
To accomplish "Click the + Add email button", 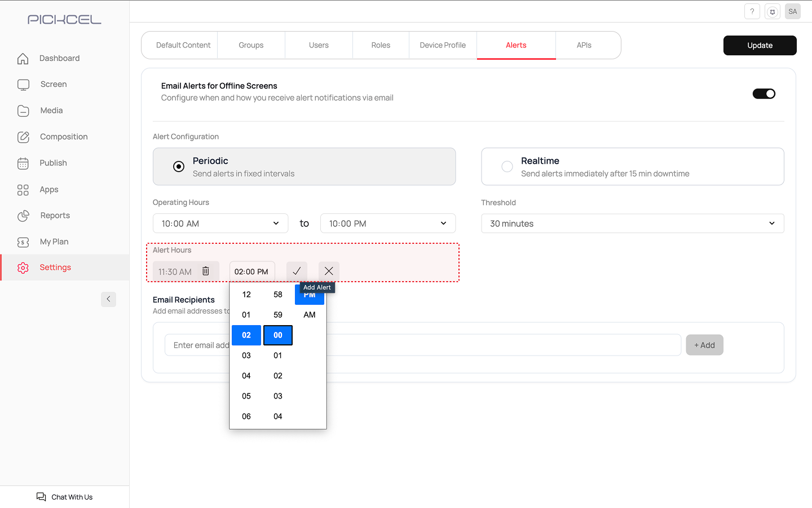I will (704, 345).
